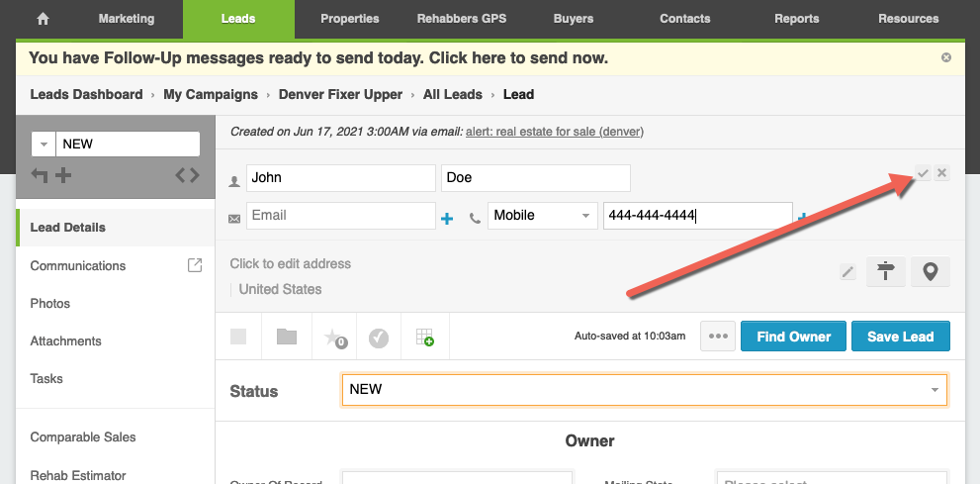Select Communications in sidebar
The image size is (980, 484).
point(78,266)
